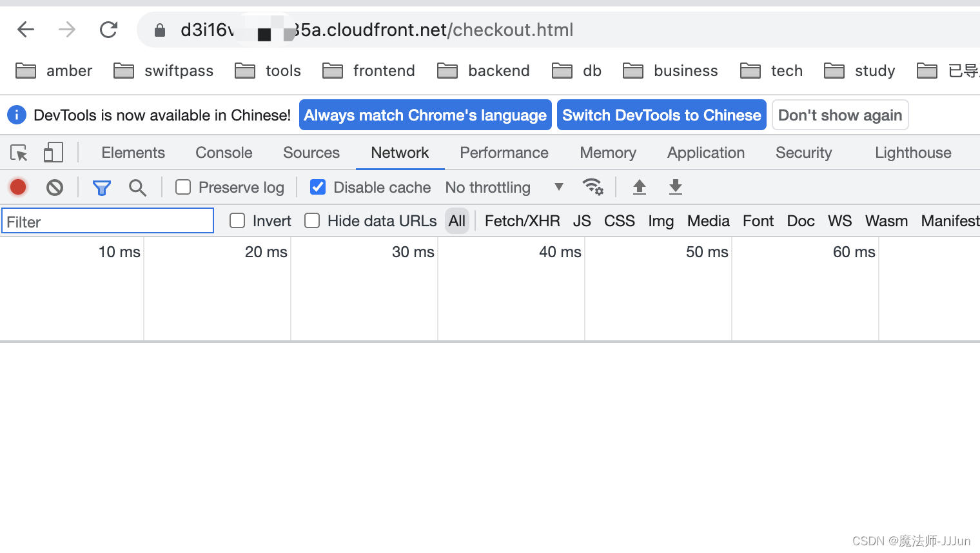Switch to the Performance tab
The width and height of the screenshot is (980, 553).
point(504,153)
